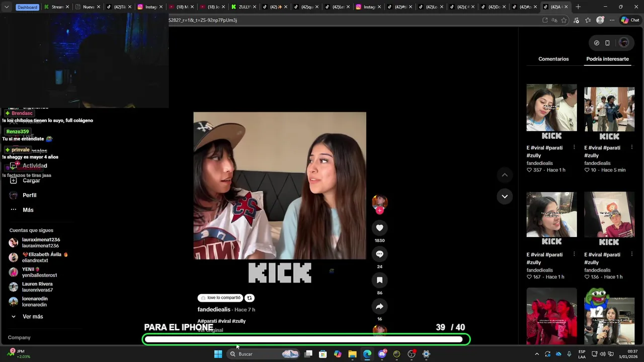Open Microsoft Store from the taskbar
The image size is (644, 362).
[x=323, y=354]
